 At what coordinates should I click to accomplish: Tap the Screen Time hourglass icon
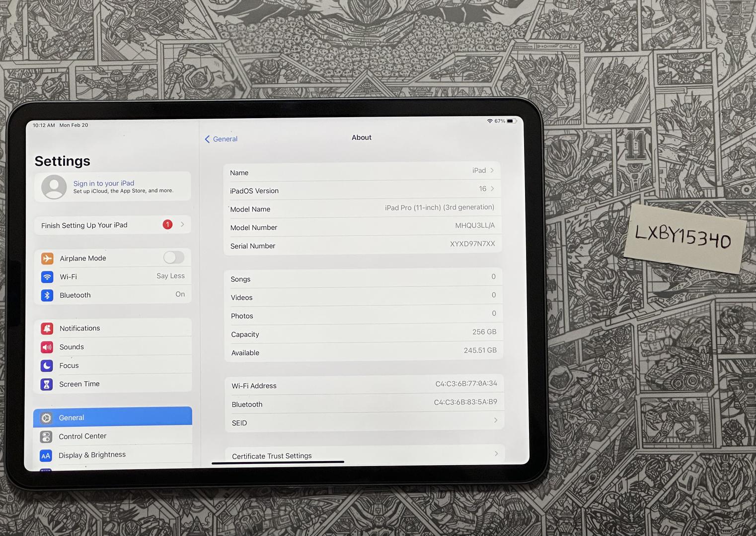pos(47,384)
